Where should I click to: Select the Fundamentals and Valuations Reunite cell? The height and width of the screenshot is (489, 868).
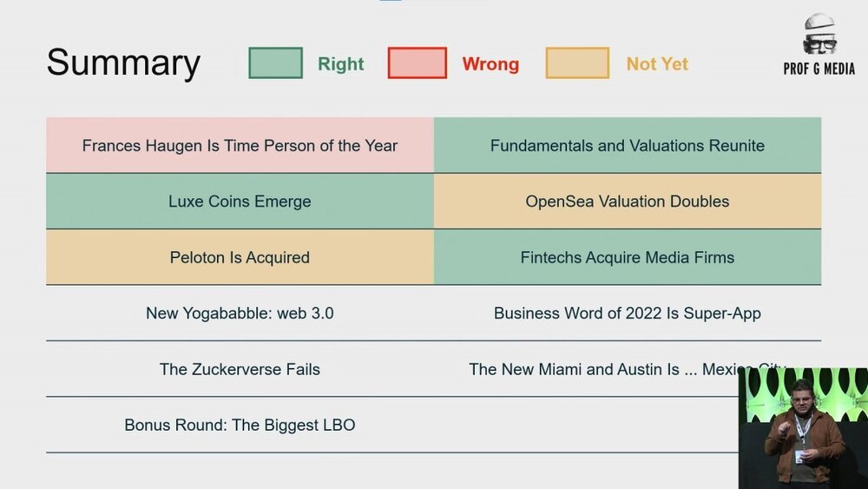pos(628,146)
